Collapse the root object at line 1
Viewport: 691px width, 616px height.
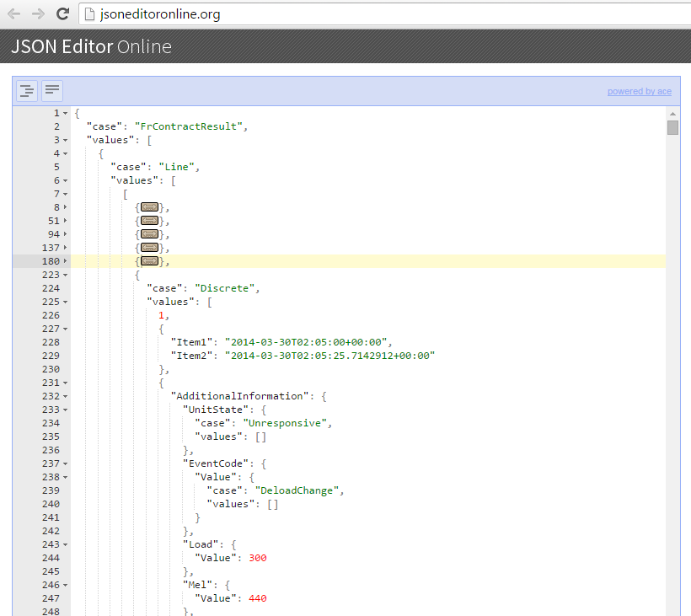coord(65,112)
